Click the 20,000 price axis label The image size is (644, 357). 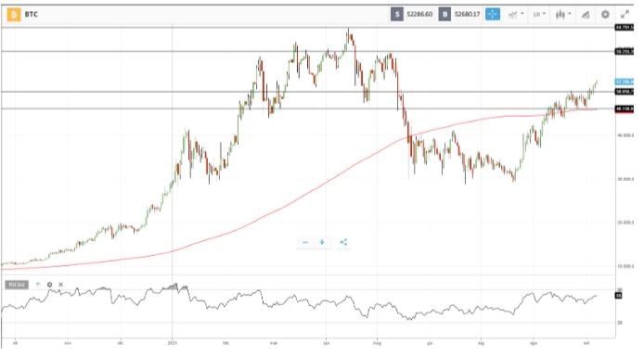[x=625, y=223]
